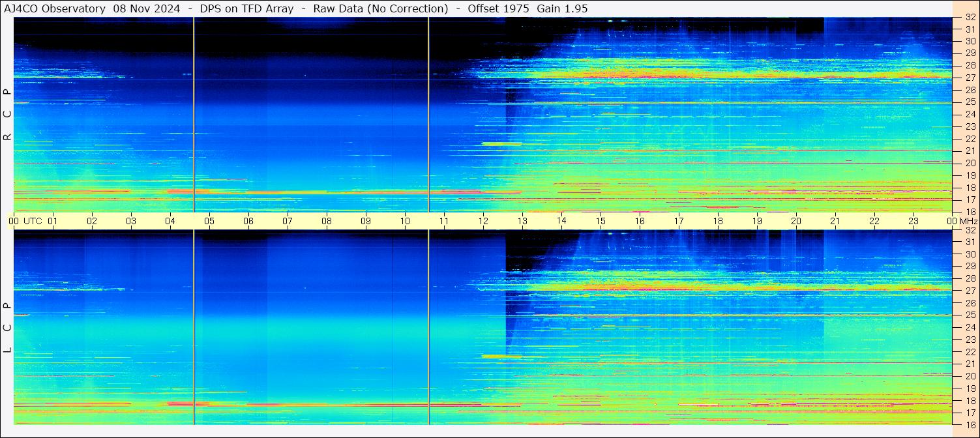Click the Offset 1975 value in header
980x438 pixels.
498,8
